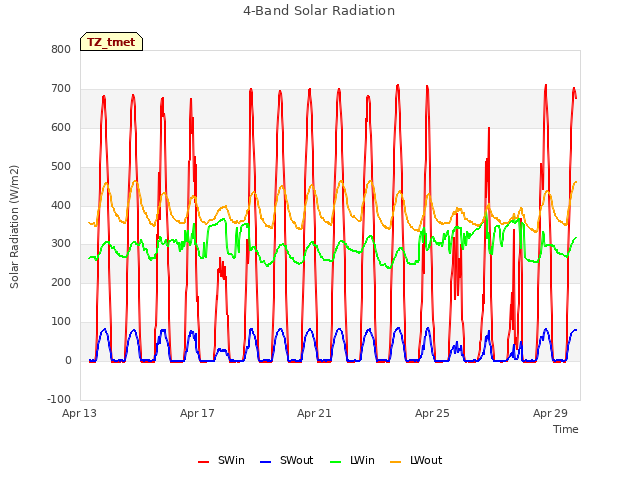The width and height of the screenshot is (640, 480).
Task: Click the chart title 4-Band Solar Radiation
Action: (x=319, y=11)
